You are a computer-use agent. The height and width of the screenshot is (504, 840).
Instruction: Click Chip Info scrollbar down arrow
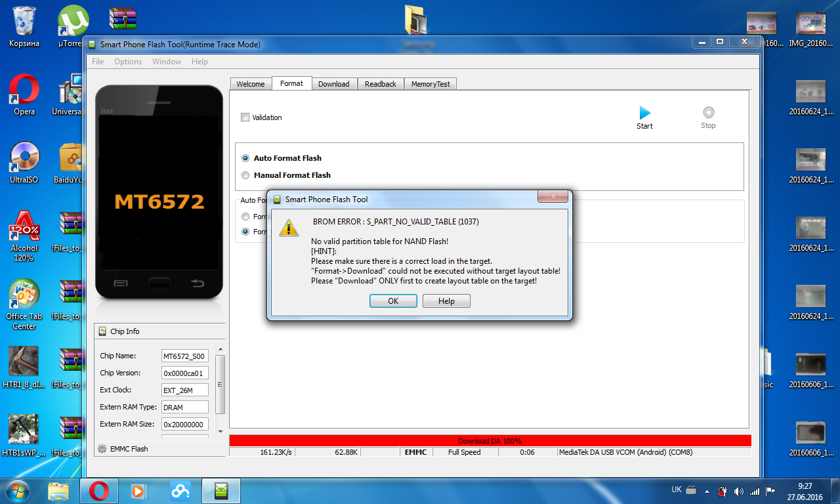[x=220, y=432]
